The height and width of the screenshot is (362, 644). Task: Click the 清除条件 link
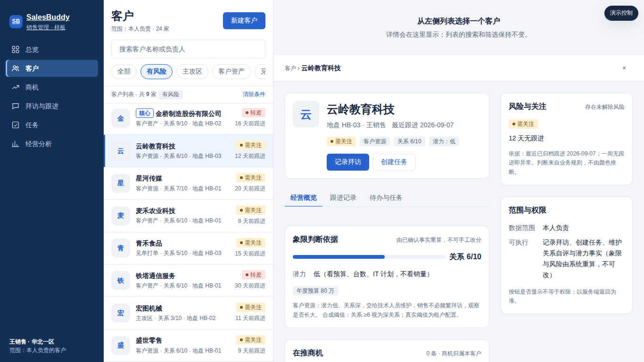(x=254, y=94)
